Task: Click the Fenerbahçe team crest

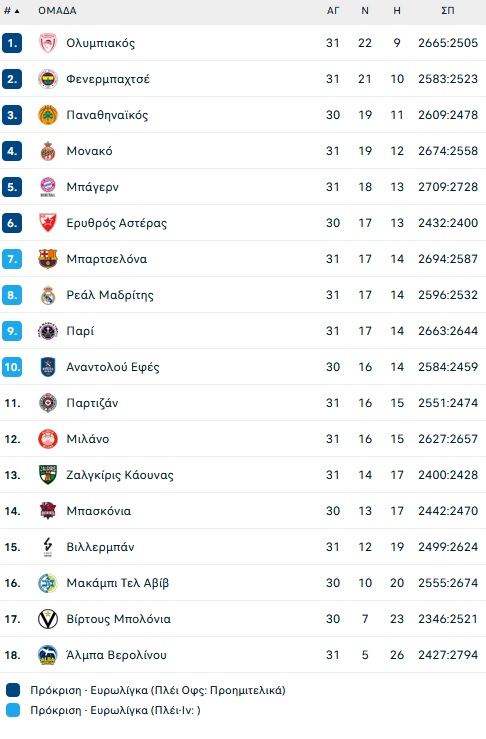Action: [48, 79]
